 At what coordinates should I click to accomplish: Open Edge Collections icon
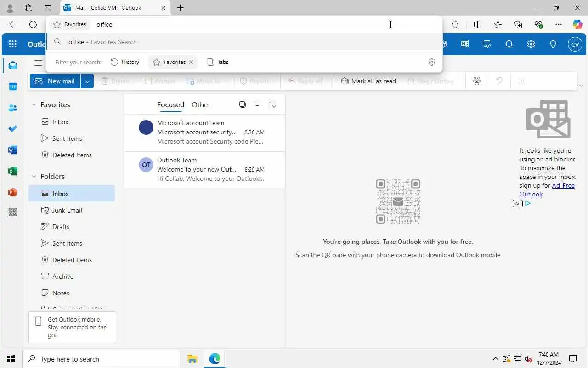518,24
